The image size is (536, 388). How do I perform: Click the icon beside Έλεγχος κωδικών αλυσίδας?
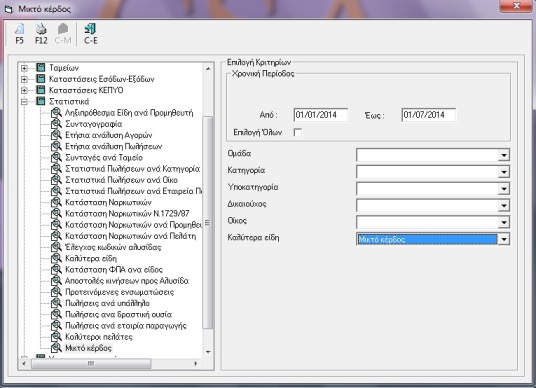56,247
